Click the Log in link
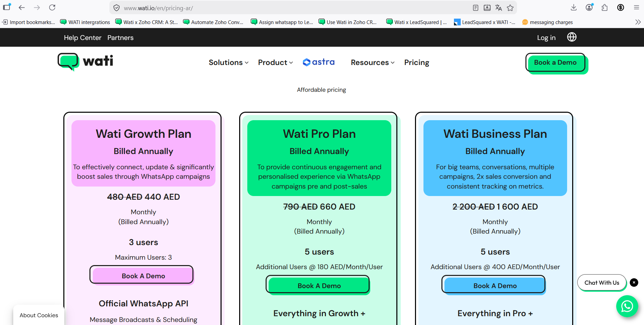 [546, 38]
